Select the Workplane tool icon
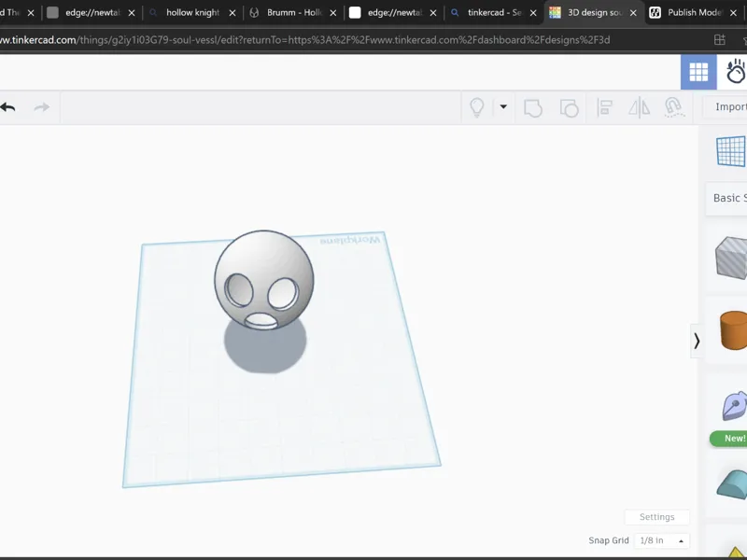Viewport: 747px width, 560px height. [x=731, y=151]
